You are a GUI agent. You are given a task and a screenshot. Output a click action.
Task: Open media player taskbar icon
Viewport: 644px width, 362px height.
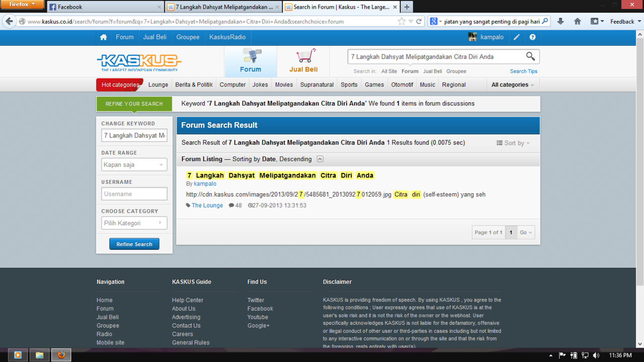(18, 355)
